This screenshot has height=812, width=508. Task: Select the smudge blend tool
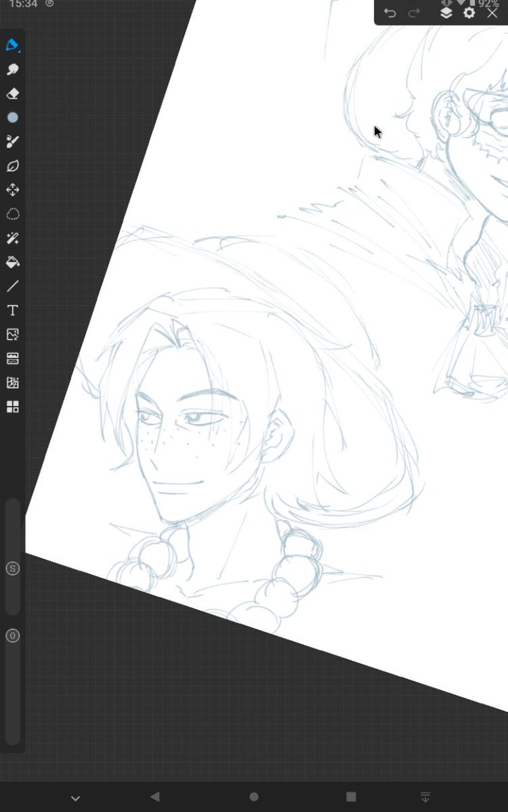point(12,70)
